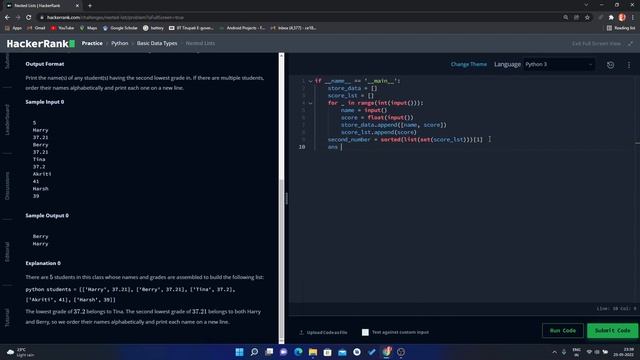Image resolution: width=640 pixels, height=360 pixels.
Task: Show hidden system tray icons chevron
Action: pyautogui.click(x=554, y=352)
